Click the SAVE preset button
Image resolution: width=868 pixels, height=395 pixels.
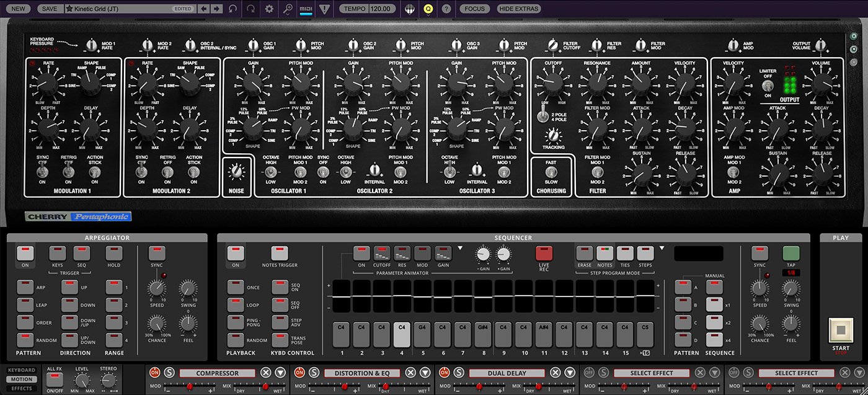[50, 9]
